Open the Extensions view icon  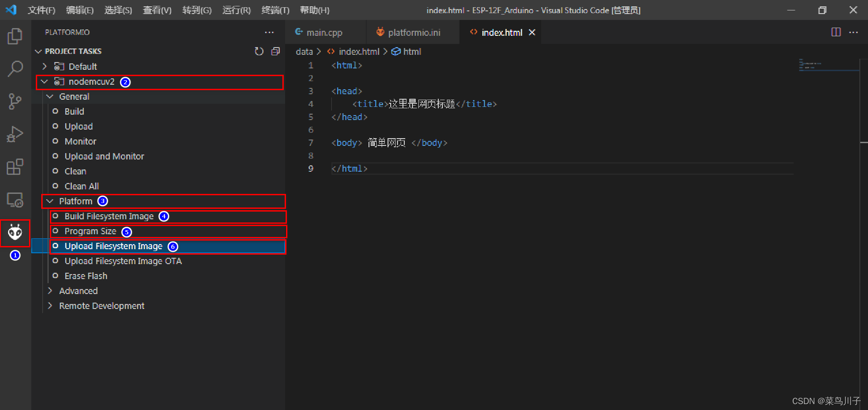(15, 167)
